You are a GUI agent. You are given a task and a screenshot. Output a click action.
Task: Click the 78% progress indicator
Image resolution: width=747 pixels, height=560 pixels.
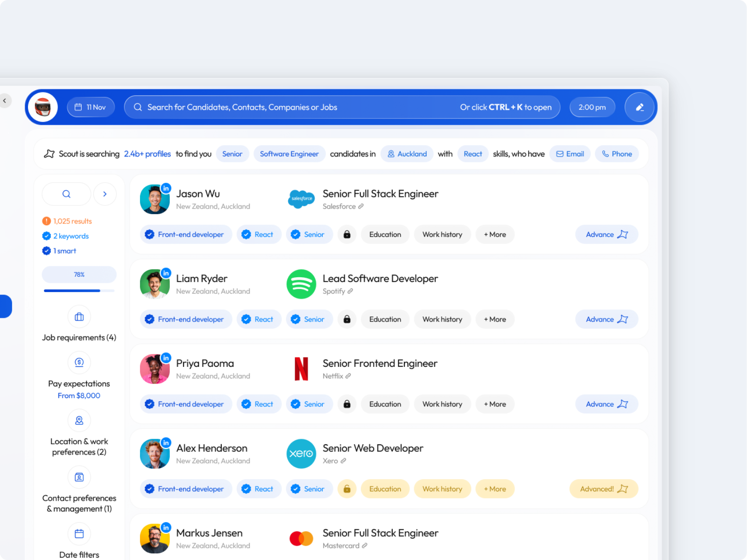[79, 274]
